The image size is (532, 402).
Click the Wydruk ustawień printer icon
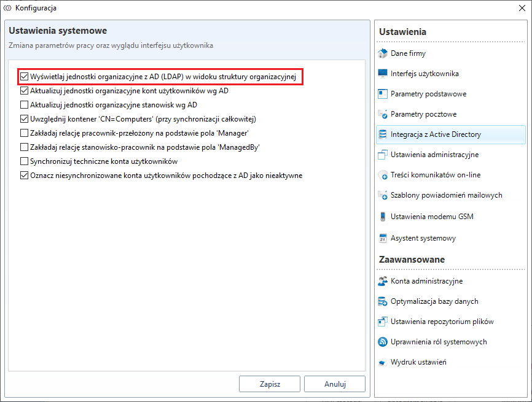point(382,362)
